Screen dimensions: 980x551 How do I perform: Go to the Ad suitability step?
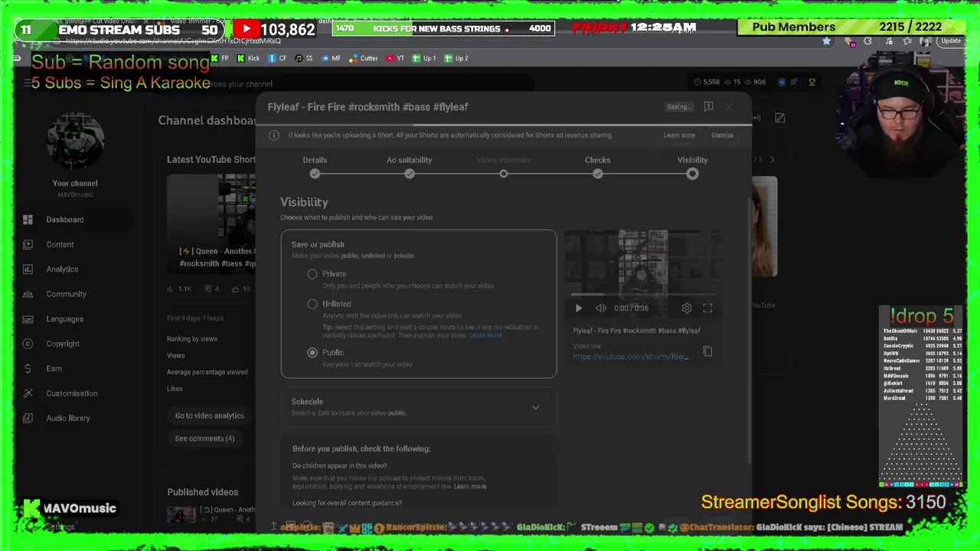(409, 166)
